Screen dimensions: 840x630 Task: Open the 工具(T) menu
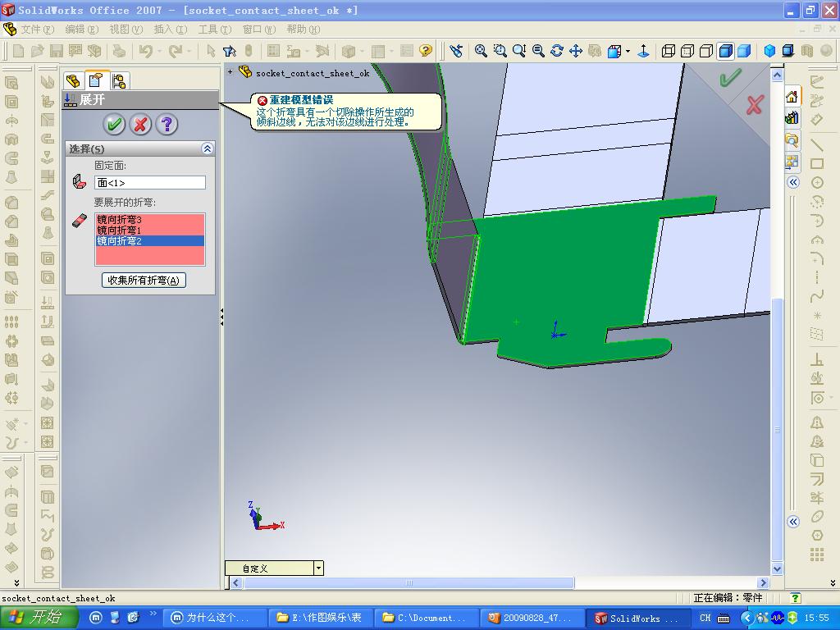pos(215,29)
